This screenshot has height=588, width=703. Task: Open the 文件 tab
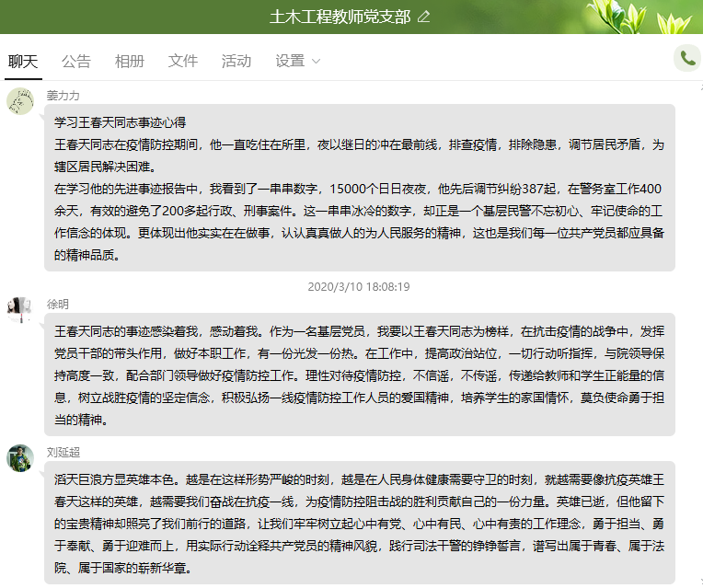[183, 62]
